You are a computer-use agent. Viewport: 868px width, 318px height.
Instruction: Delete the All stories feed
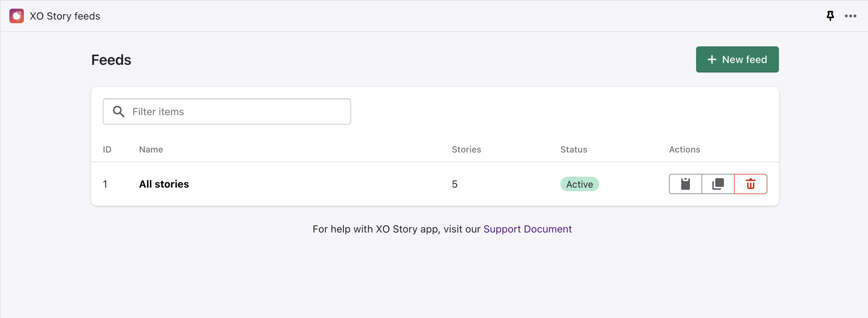pos(750,184)
